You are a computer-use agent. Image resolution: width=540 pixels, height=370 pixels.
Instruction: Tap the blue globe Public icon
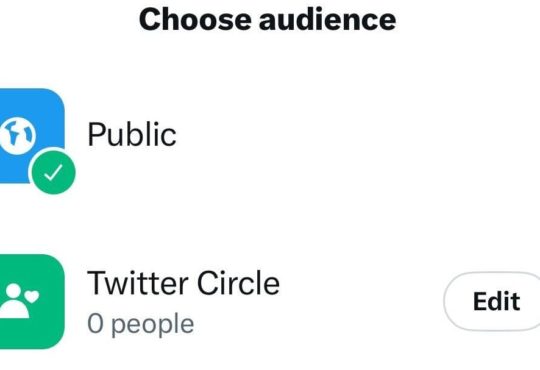[x=31, y=136]
